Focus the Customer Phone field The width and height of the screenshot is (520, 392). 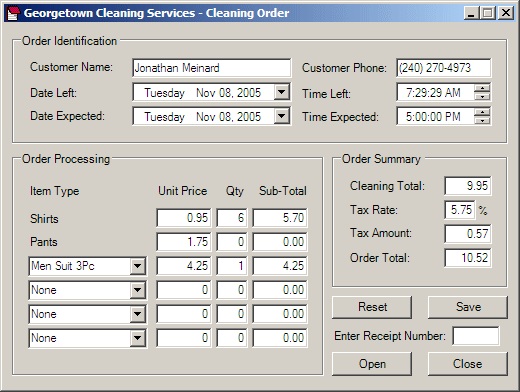click(444, 68)
